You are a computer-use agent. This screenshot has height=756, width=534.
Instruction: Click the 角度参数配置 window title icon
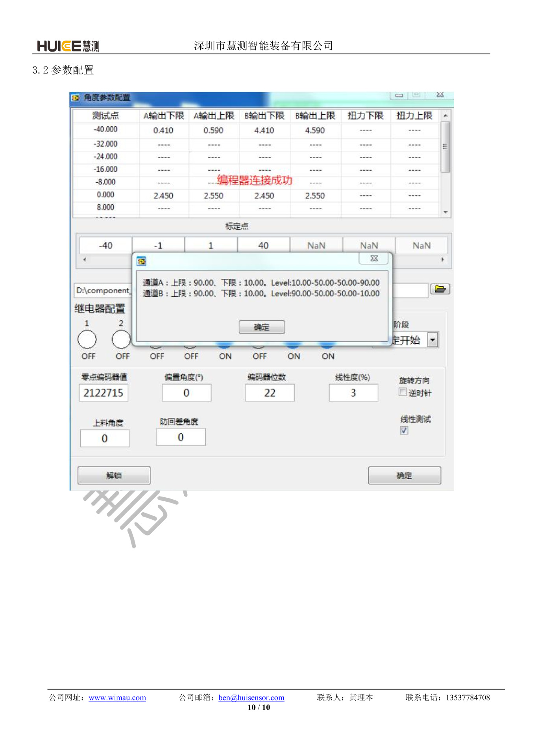tap(76, 97)
